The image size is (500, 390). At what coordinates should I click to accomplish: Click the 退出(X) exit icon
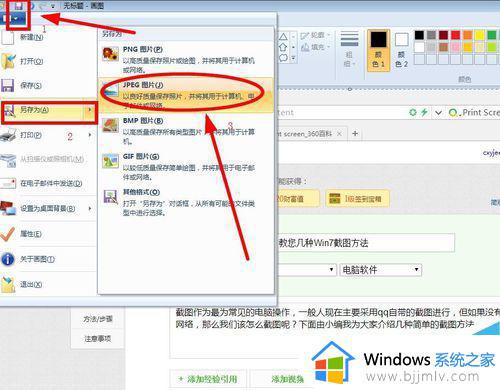coord(8,285)
